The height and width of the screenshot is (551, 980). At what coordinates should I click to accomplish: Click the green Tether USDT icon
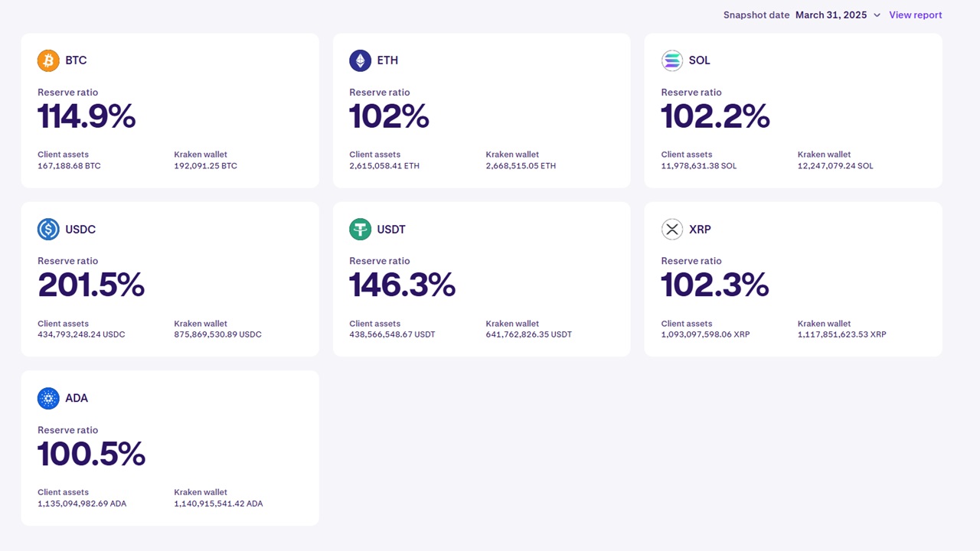coord(360,229)
